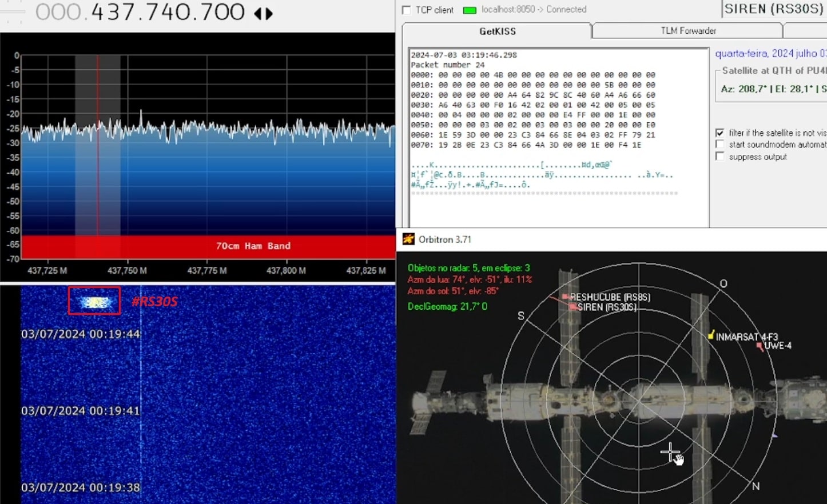
Task: Enable the TCP client checkbox
Action: (407, 10)
